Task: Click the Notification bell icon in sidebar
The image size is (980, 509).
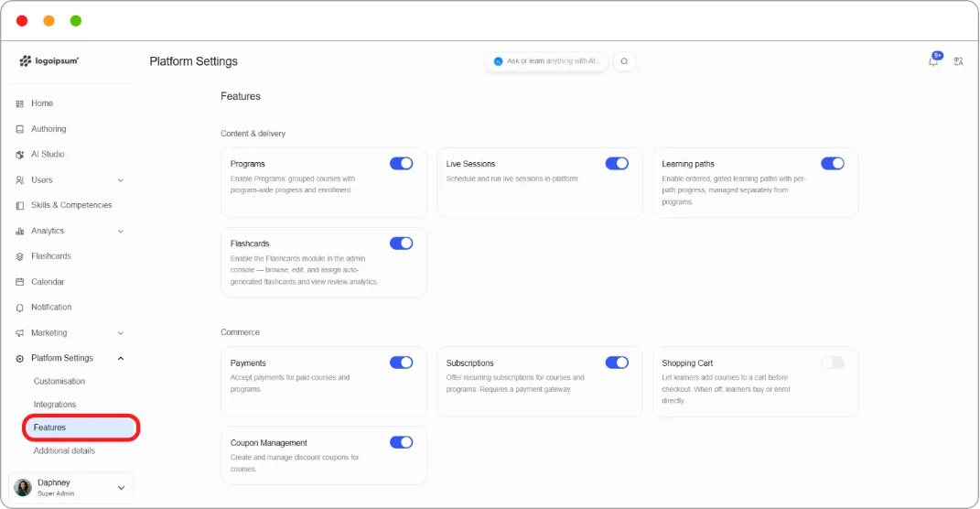Action: click(x=20, y=308)
